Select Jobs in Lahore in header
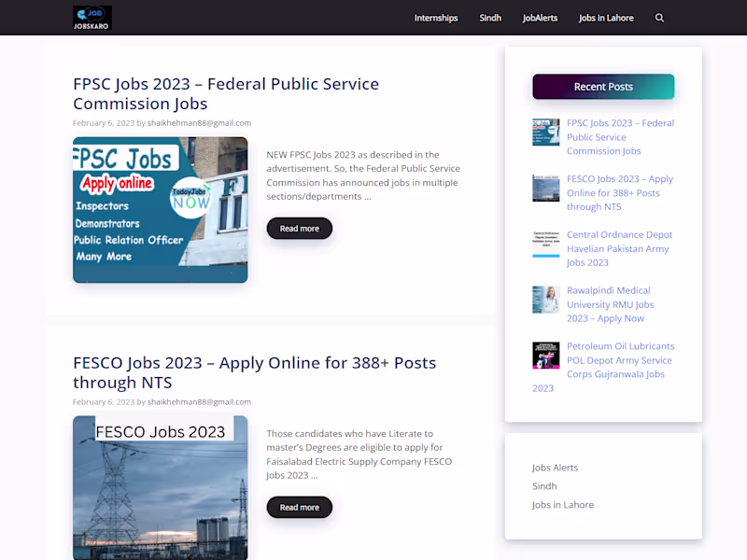747x560 pixels. click(606, 18)
